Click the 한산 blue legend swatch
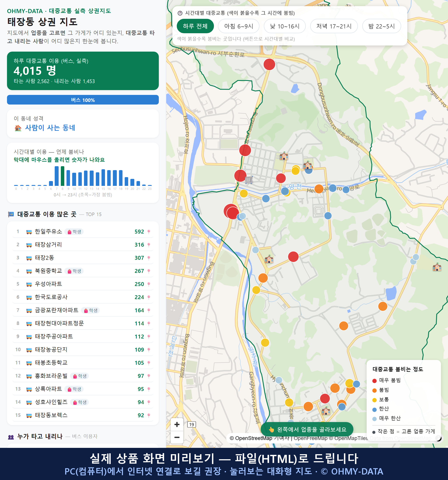 (374, 410)
